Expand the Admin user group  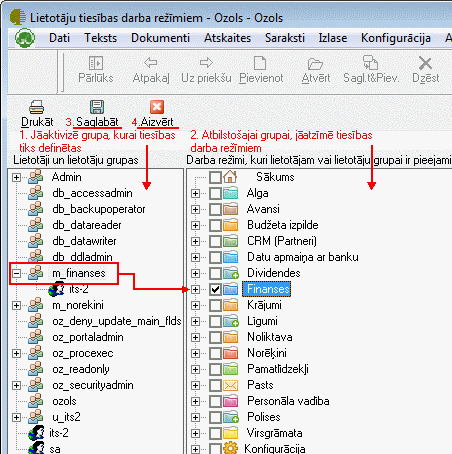(16, 177)
